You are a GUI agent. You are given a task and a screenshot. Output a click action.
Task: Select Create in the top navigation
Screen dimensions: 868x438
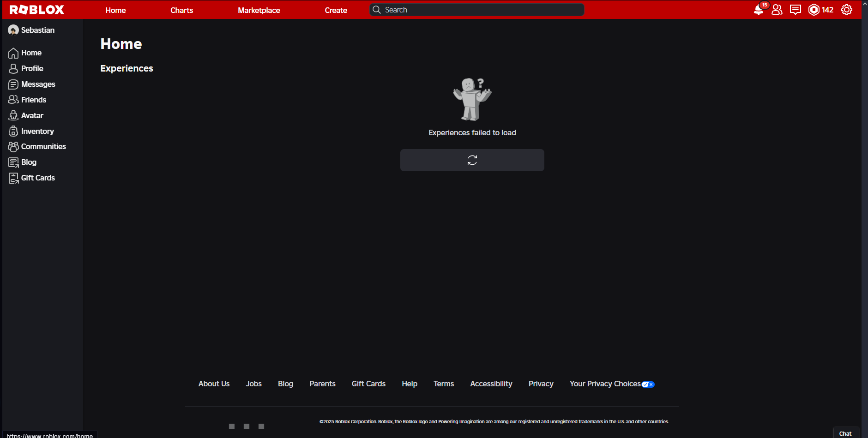(336, 10)
